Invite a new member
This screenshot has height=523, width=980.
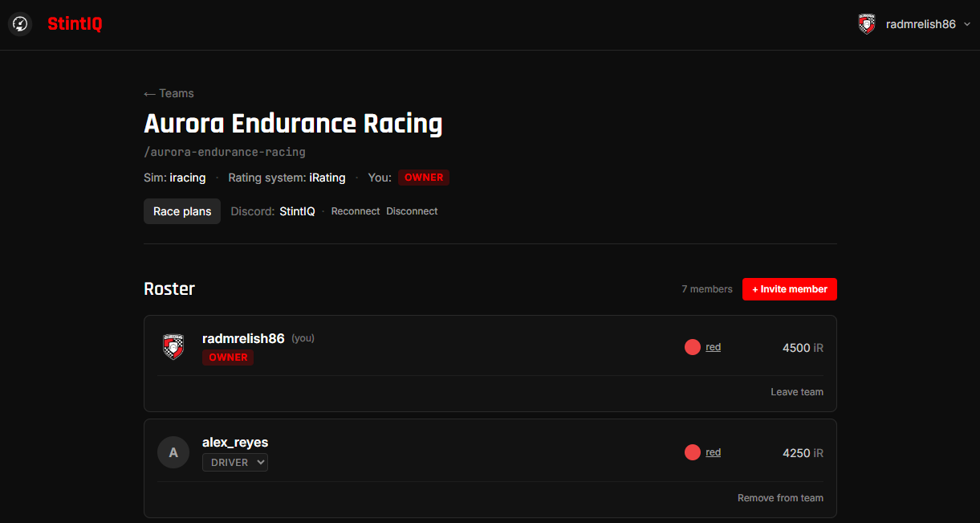[790, 289]
